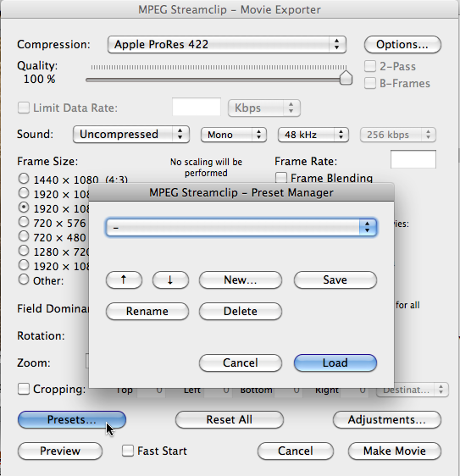The height and width of the screenshot is (476, 460).
Task: Open the Mono channel dropdown
Action: click(234, 135)
